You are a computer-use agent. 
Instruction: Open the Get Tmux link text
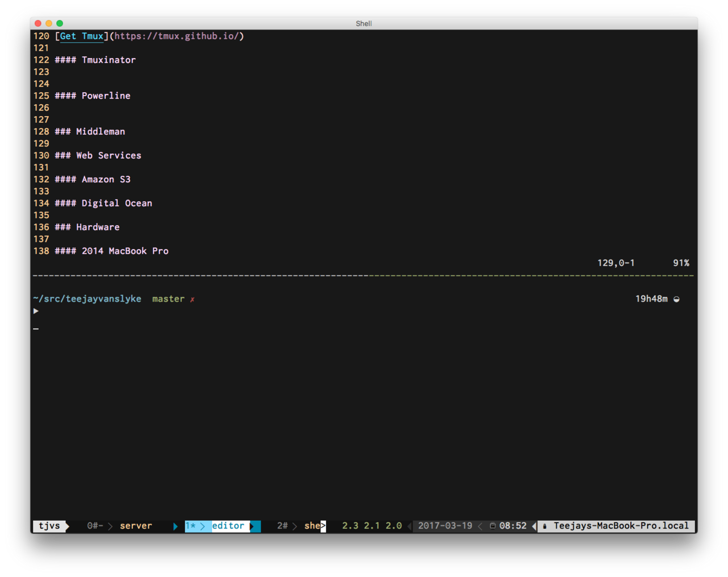click(x=82, y=36)
